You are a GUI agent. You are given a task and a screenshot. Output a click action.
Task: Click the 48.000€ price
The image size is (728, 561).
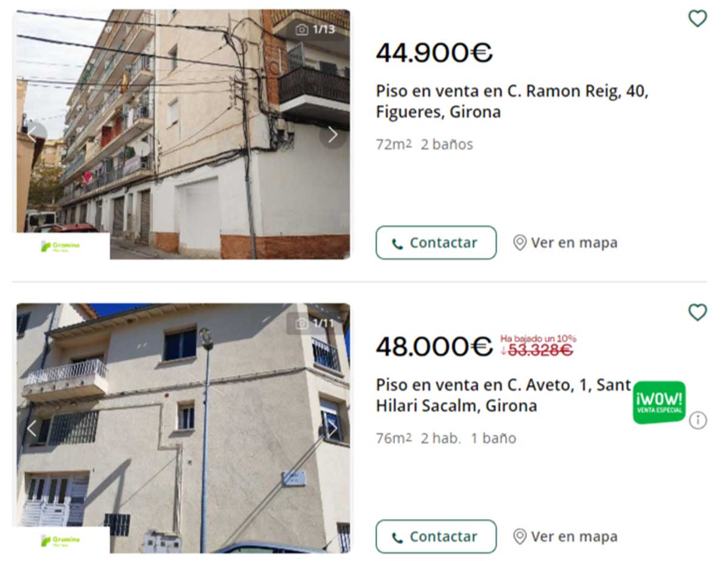434,347
